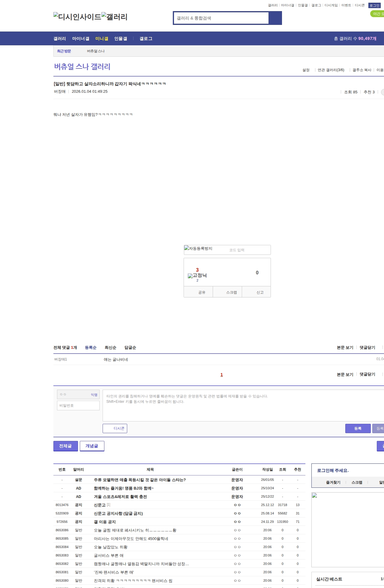Viewport: 384px width, 588px height.
Task: Scrap the post with 스크랩 button
Action: pyautogui.click(x=231, y=292)
